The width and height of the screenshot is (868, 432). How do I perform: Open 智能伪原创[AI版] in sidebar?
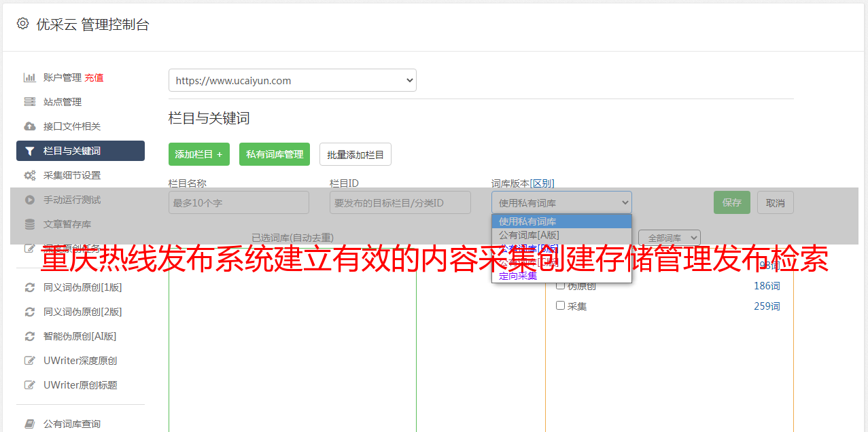click(80, 336)
